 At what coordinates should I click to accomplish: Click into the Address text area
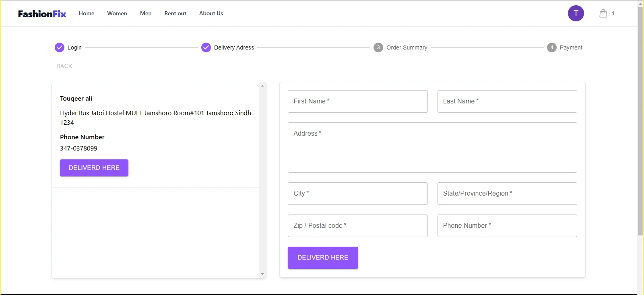coord(432,147)
